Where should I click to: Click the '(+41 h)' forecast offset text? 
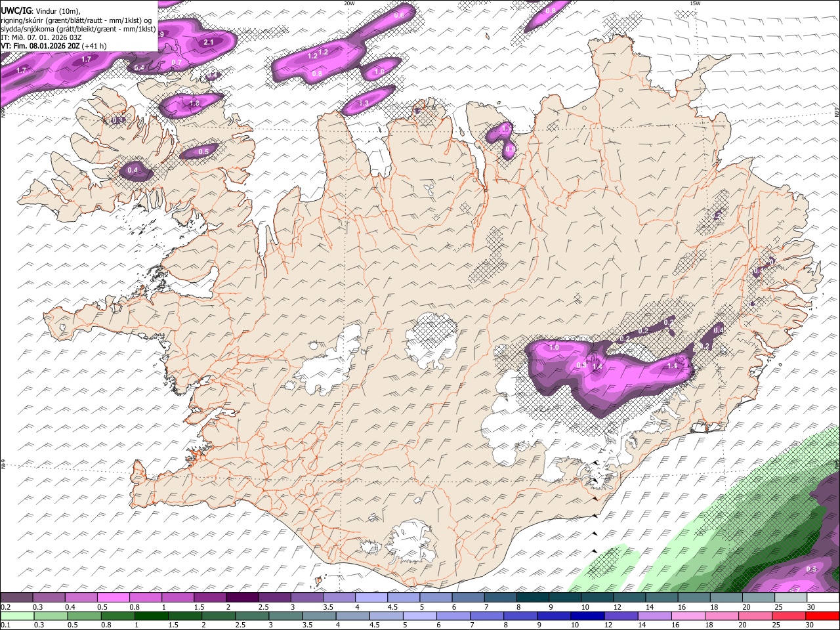[x=94, y=46]
